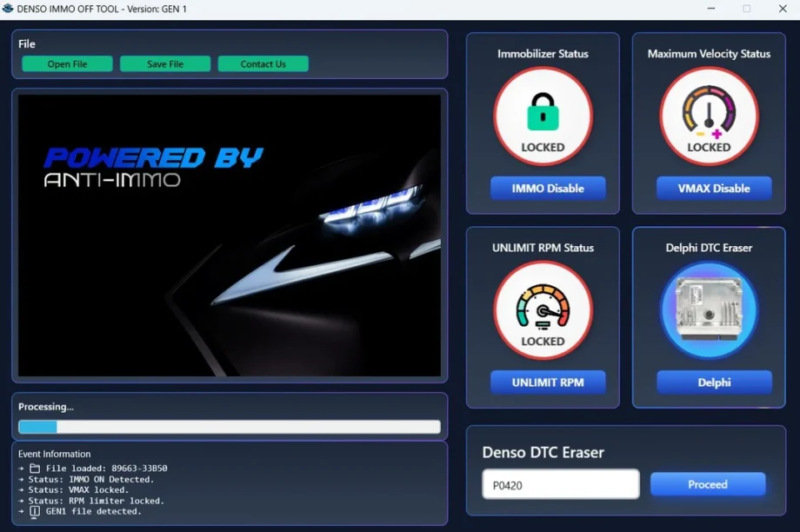
Task: Click the info icon beside GEN1 file detected
Action: (35, 511)
